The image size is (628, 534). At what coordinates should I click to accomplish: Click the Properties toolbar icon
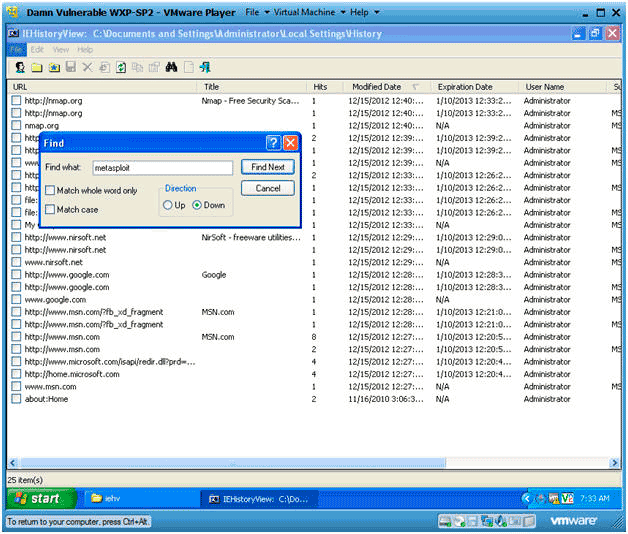click(x=154, y=67)
